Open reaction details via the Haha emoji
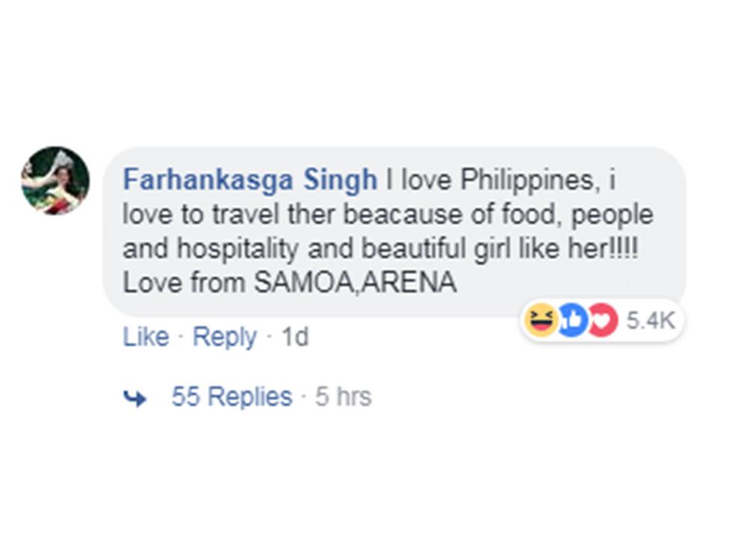Screen dimensions: 747x560 (539, 320)
